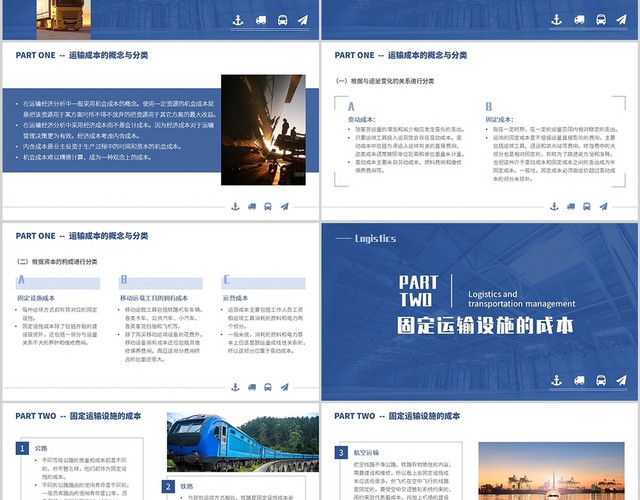The height and width of the screenshot is (500, 640).
Task: Click the subtitle (二) 根据资本的构成进行分类
Action: coord(57,262)
